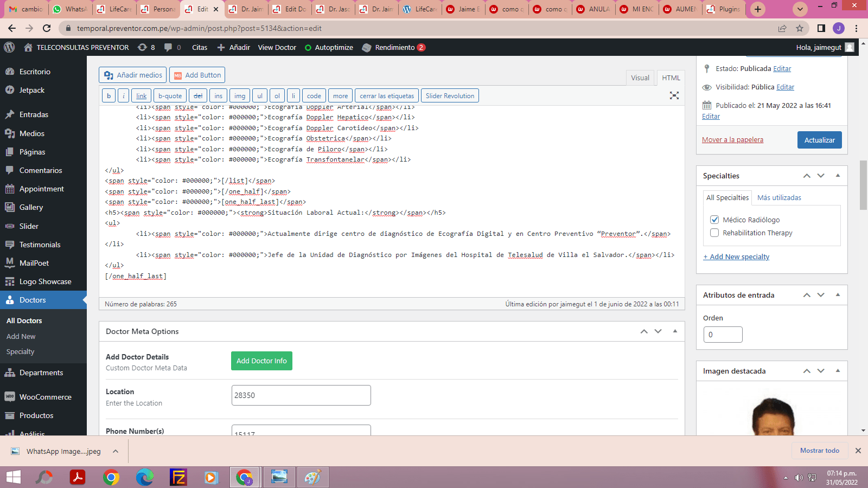Click Add Button shortcode button
The width and height of the screenshot is (868, 488).
click(x=197, y=75)
